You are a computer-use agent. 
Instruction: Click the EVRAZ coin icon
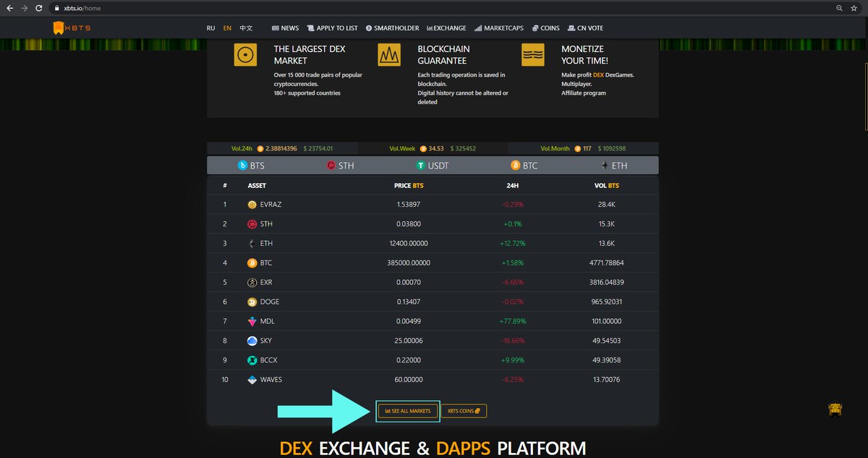pyautogui.click(x=252, y=205)
